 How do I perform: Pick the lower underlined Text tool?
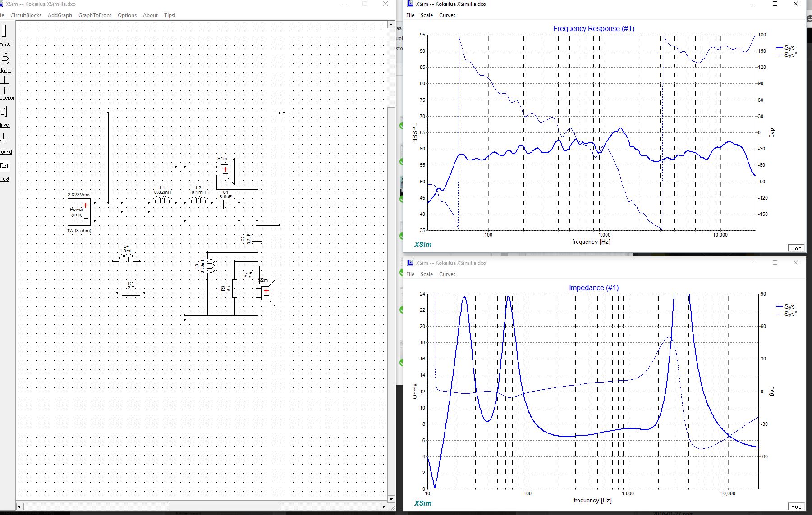5,179
